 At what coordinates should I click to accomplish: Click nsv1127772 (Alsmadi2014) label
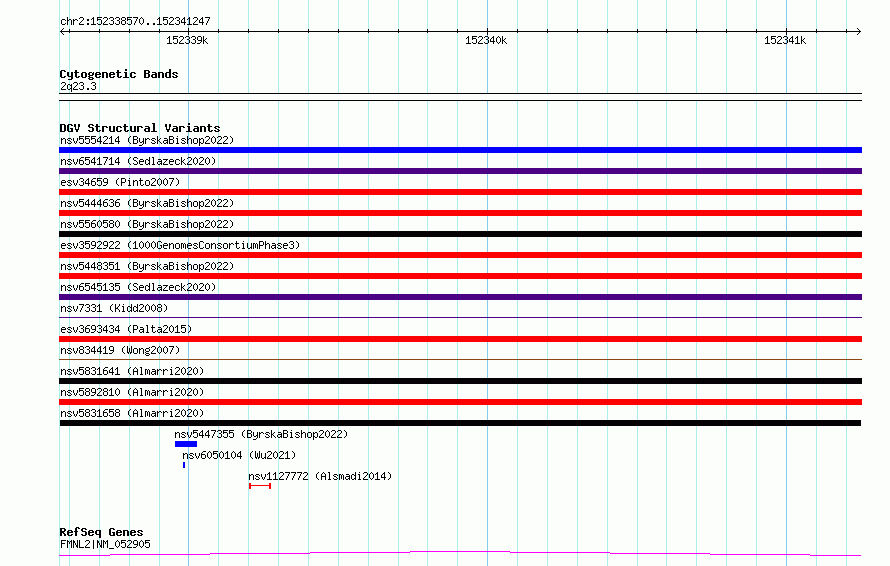[x=320, y=476]
